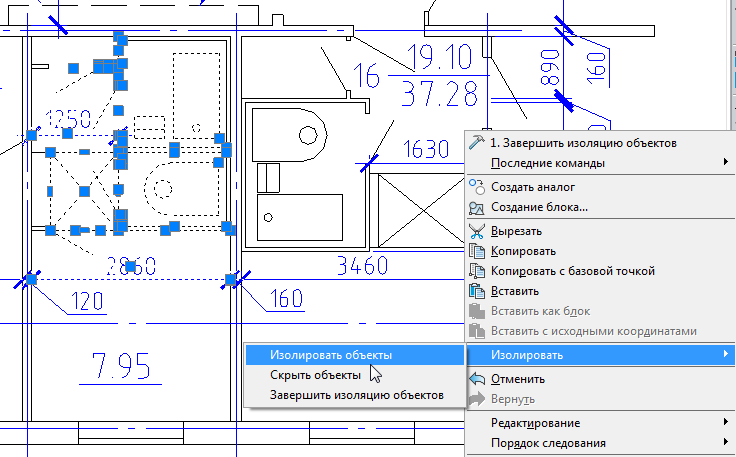Click the room number 16
Image resolution: width=736 pixels, height=457 pixels.
[x=366, y=76]
